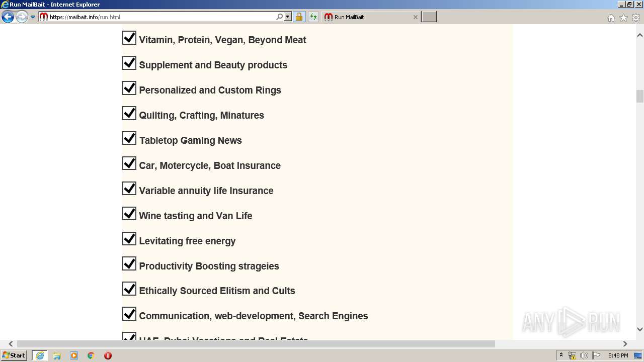Click the MailBait favicon in address bar

pyautogui.click(x=44, y=17)
